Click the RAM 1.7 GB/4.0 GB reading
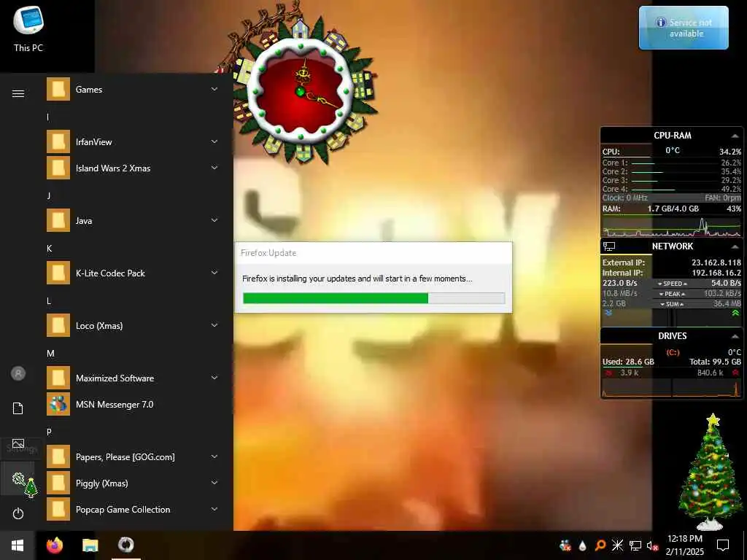 click(673, 209)
